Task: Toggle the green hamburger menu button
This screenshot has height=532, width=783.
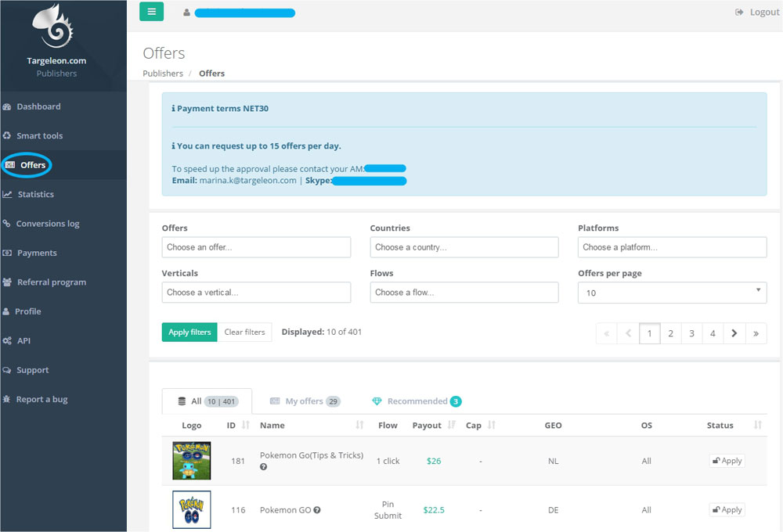Action: 151,12
